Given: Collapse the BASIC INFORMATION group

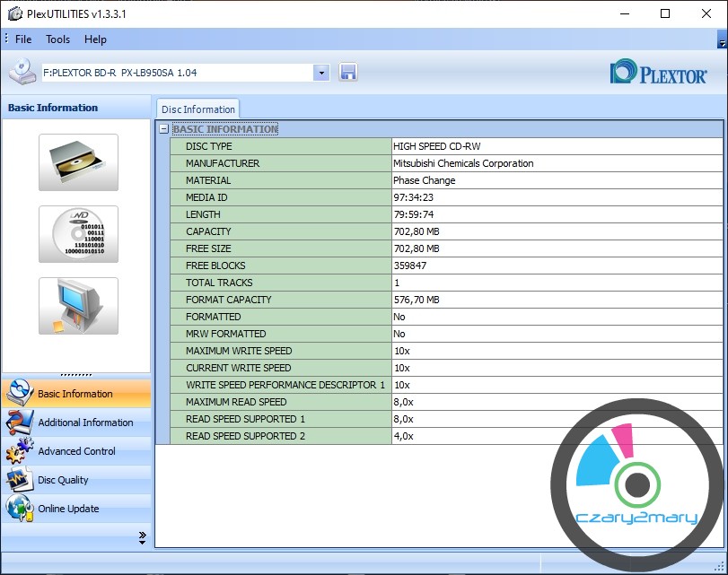Looking at the screenshot, I should coord(163,129).
